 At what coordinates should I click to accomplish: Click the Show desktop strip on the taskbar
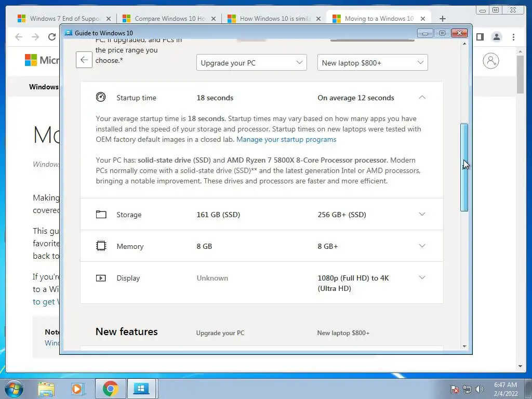coord(528,389)
